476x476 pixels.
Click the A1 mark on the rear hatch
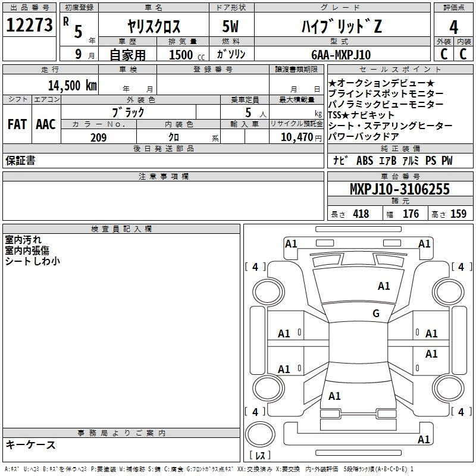click(334, 396)
